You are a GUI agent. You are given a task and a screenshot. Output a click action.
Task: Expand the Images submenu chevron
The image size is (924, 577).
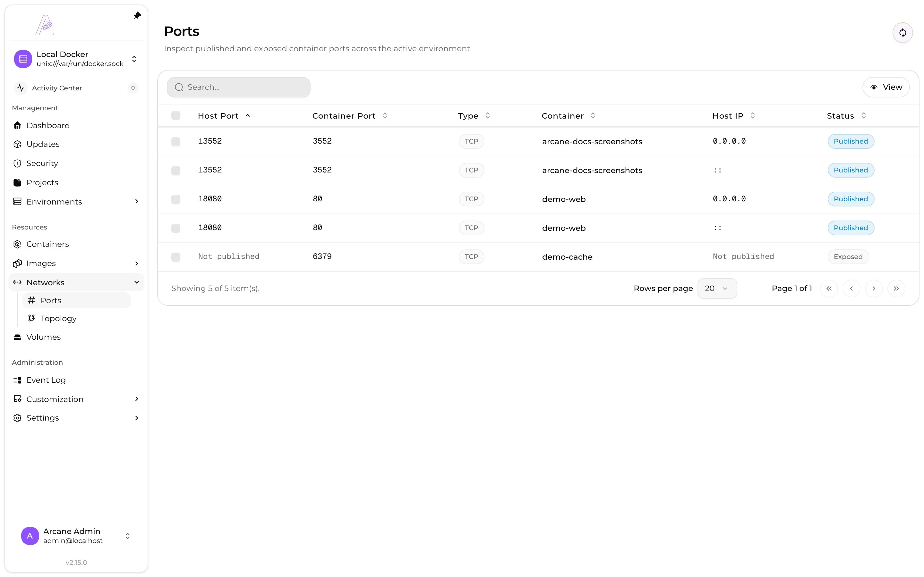coord(137,263)
